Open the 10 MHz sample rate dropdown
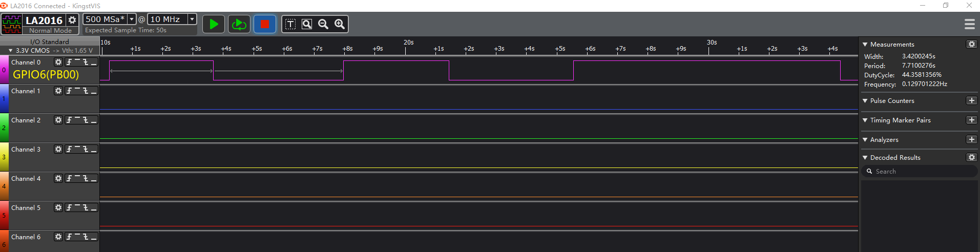 click(x=192, y=19)
